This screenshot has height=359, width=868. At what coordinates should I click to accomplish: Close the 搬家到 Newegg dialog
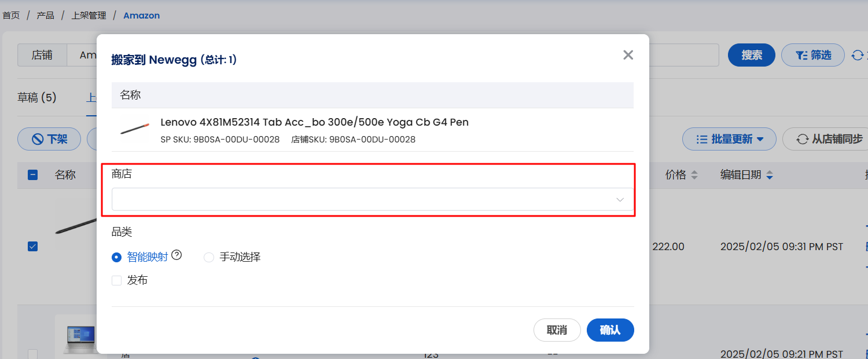628,55
